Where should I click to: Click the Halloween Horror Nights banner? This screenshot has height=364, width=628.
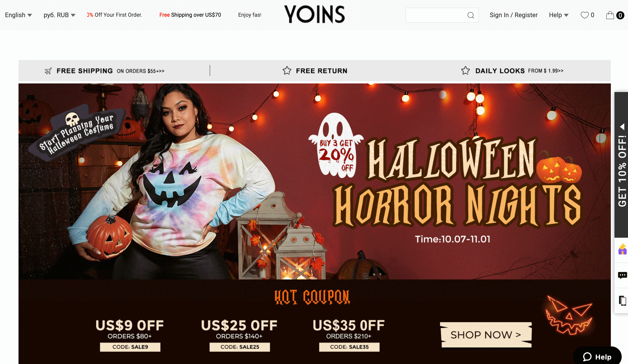[x=314, y=181]
